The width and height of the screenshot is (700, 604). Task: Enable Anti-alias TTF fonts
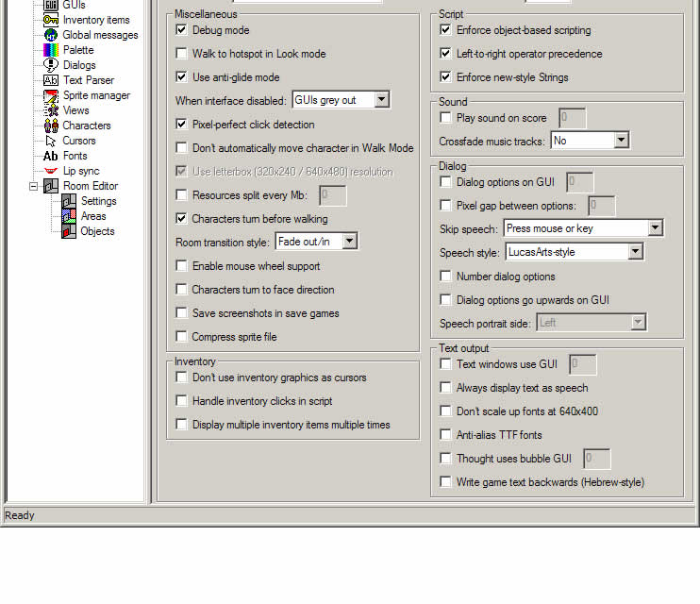pos(445,435)
